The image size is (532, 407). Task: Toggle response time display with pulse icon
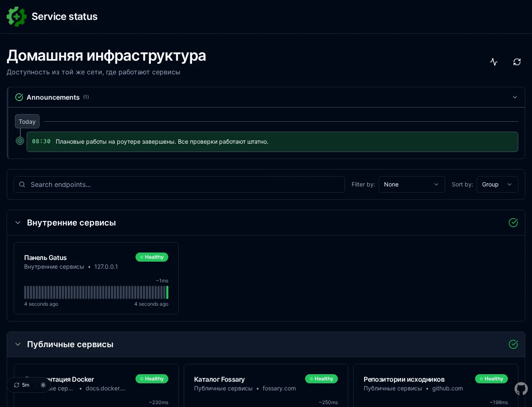pos(494,62)
